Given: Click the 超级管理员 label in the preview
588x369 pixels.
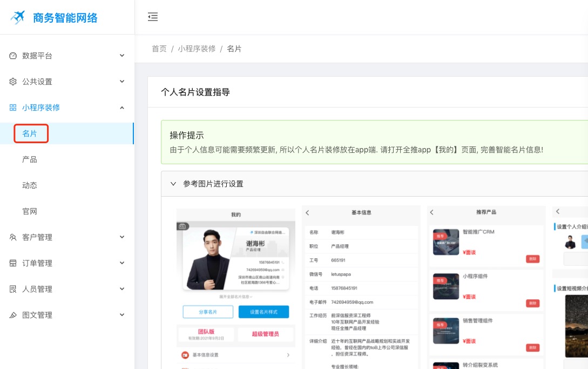Looking at the screenshot, I should pyautogui.click(x=265, y=334).
